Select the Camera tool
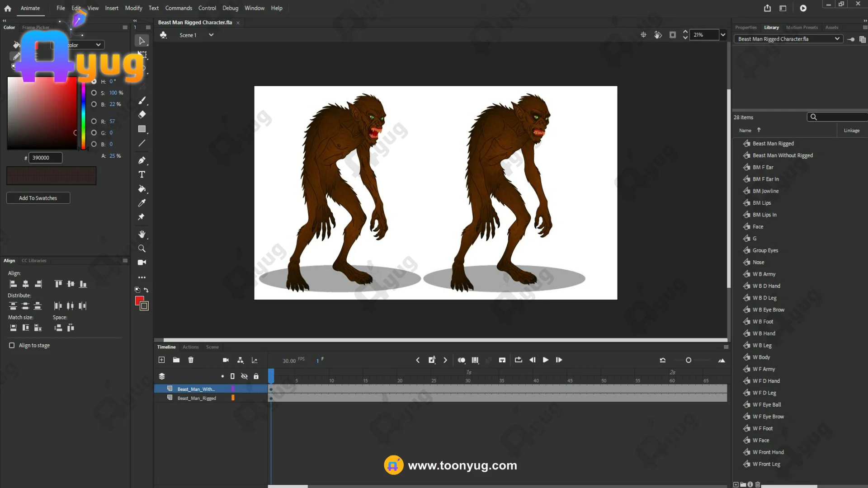The image size is (868, 488). pyautogui.click(x=142, y=263)
